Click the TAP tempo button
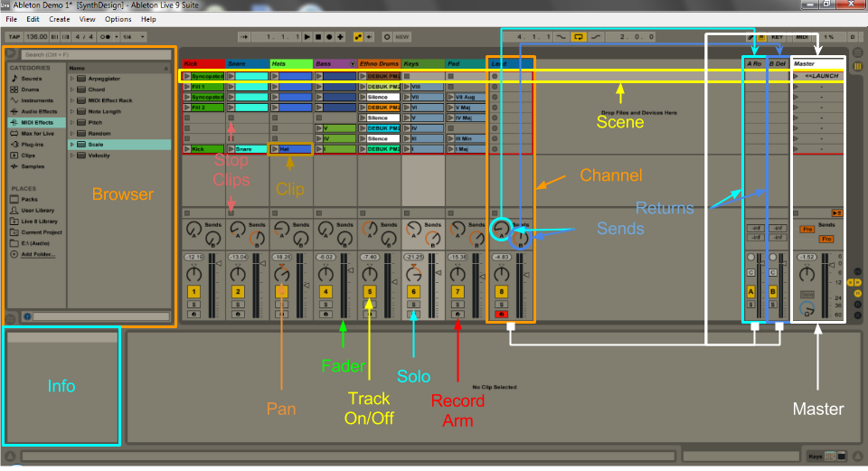 (x=14, y=37)
